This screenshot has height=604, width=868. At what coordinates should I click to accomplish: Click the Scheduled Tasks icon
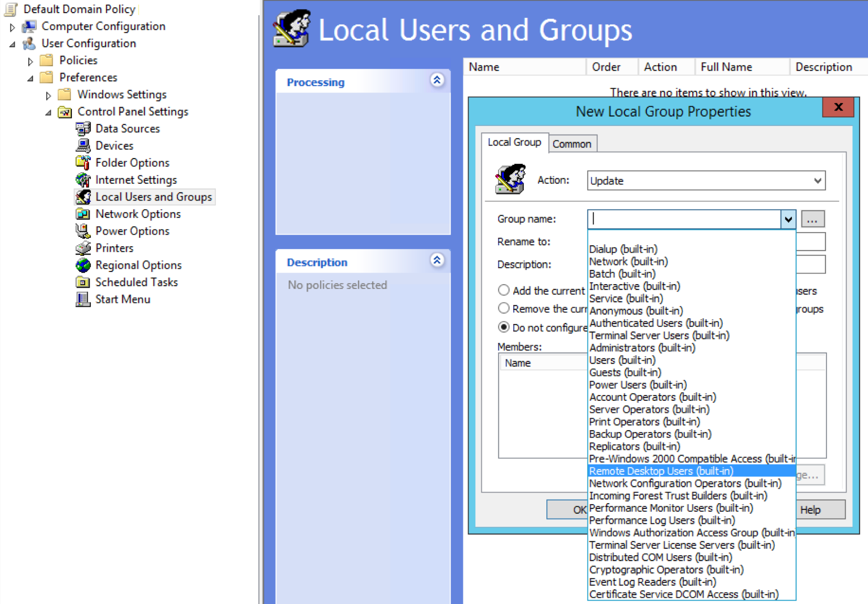point(83,282)
